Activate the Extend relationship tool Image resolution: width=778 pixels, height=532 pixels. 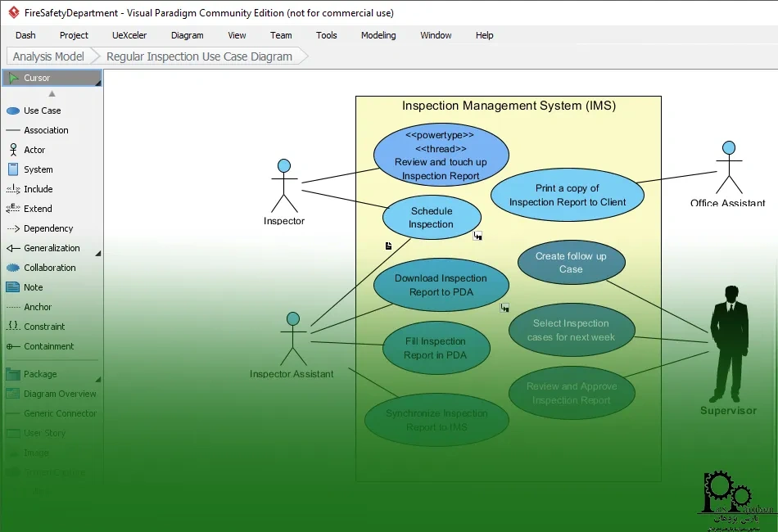pos(13,209)
